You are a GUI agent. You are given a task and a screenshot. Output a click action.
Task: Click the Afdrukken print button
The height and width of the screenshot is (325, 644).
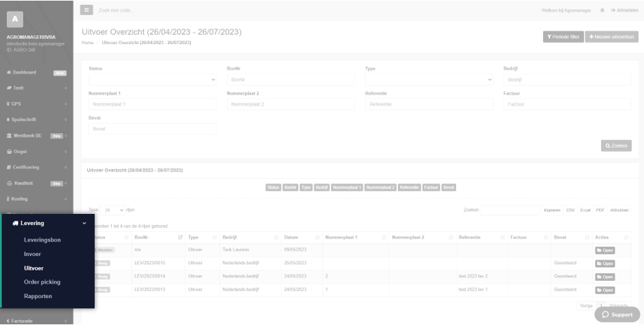click(x=619, y=210)
